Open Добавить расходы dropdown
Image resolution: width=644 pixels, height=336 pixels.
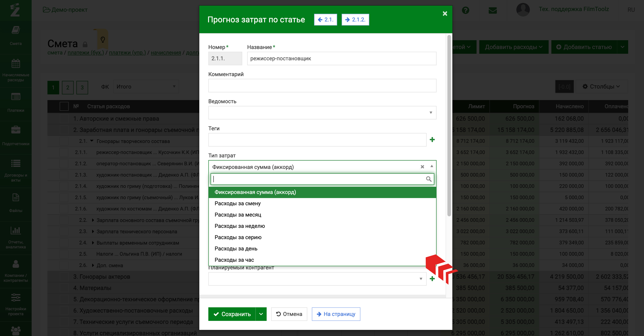[x=513, y=47]
